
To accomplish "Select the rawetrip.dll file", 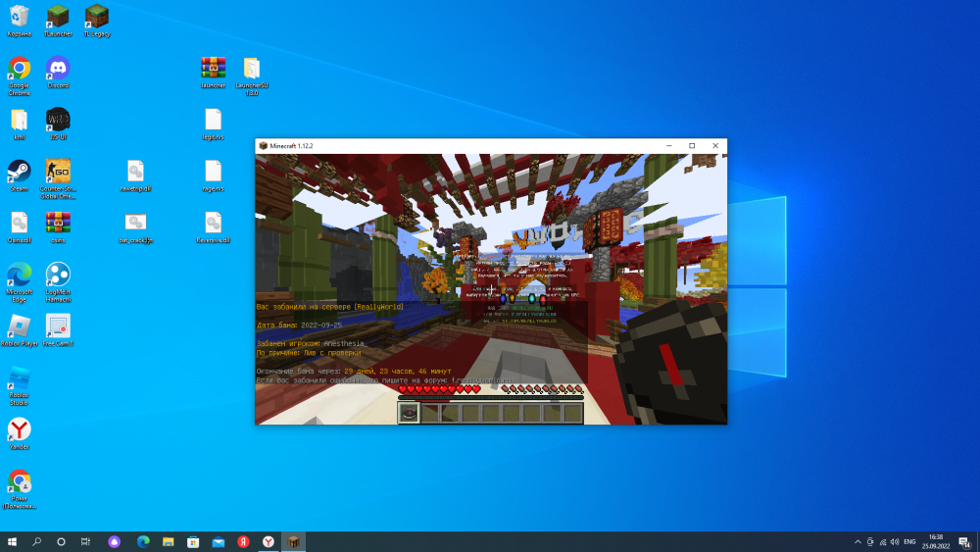I will click(x=135, y=176).
